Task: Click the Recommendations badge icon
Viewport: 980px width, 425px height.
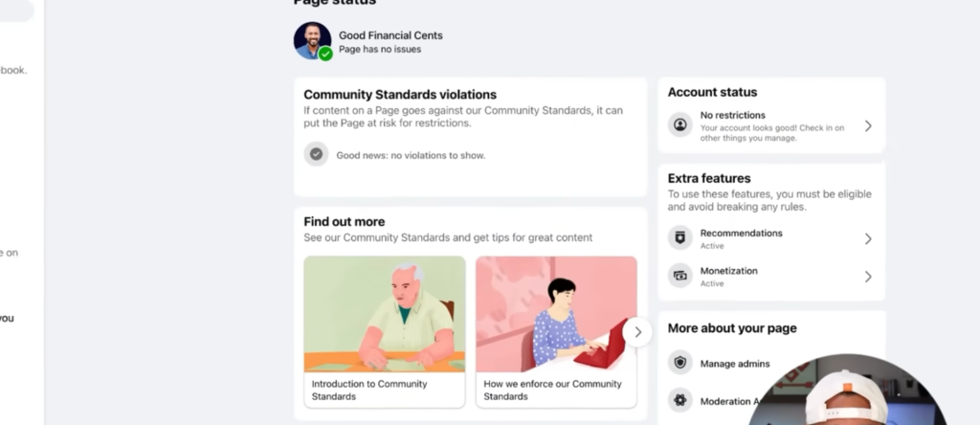Action: pos(679,238)
